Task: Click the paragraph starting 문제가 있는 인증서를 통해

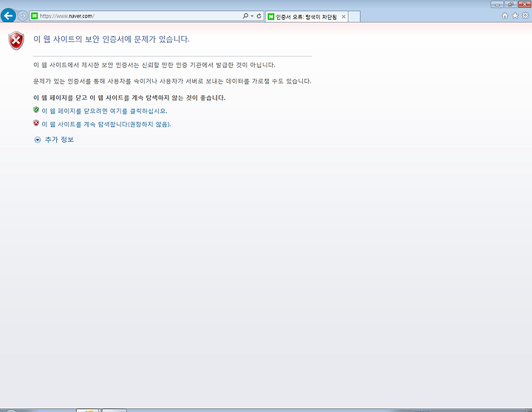Action: pos(172,81)
